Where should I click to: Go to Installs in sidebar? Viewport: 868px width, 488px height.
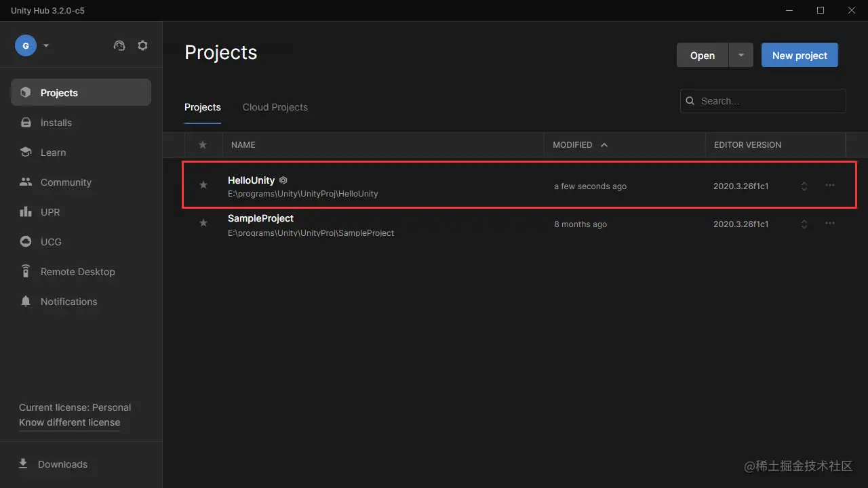pyautogui.click(x=81, y=123)
